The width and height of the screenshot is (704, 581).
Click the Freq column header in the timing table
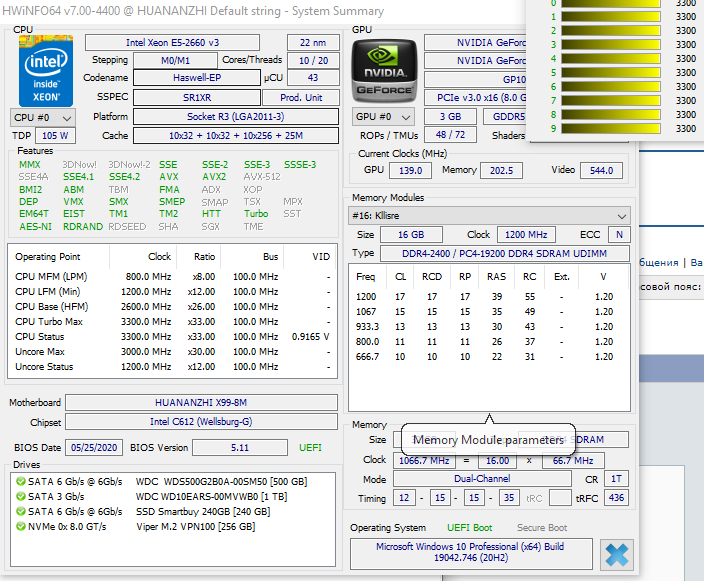(365, 277)
